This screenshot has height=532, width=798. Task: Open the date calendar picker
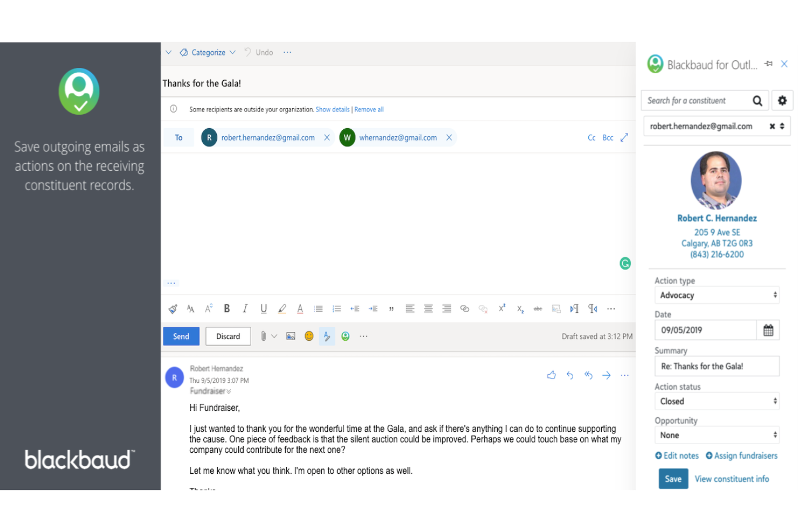tap(768, 330)
